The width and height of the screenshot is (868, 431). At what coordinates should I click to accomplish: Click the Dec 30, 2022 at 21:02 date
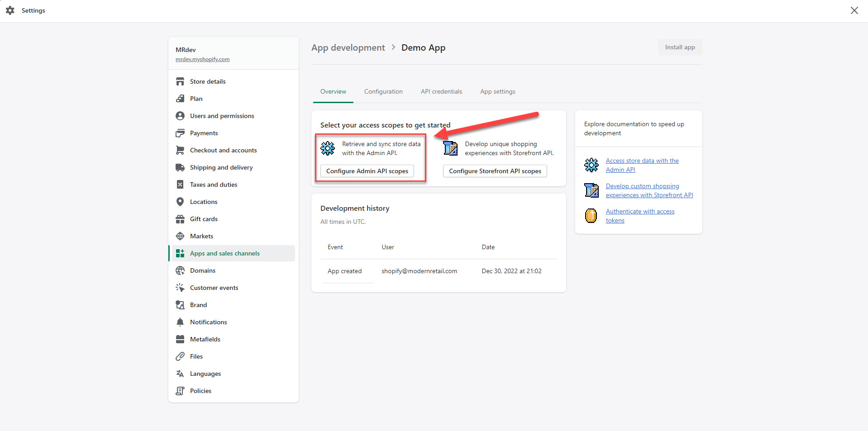[x=511, y=271]
